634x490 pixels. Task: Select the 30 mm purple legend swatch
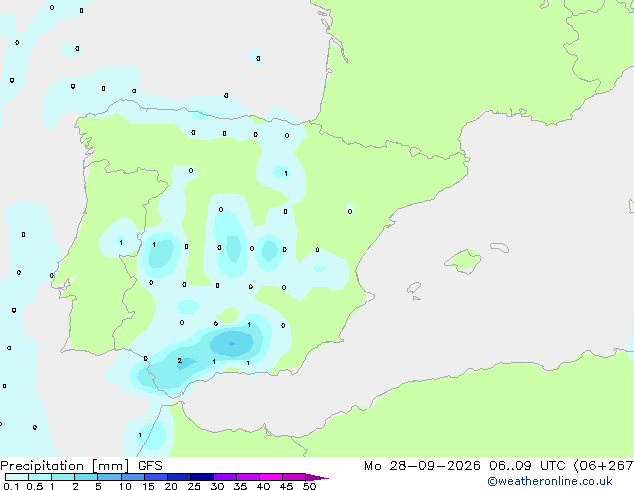pos(225,477)
